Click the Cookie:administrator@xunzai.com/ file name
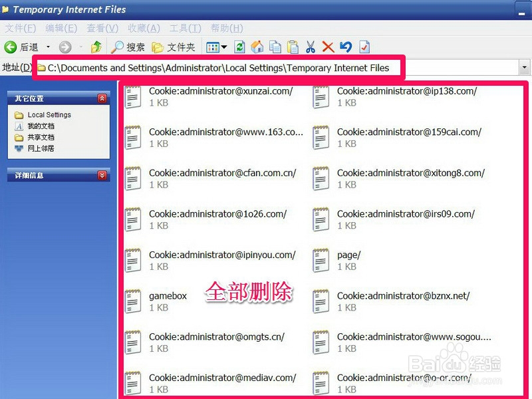 (221, 91)
